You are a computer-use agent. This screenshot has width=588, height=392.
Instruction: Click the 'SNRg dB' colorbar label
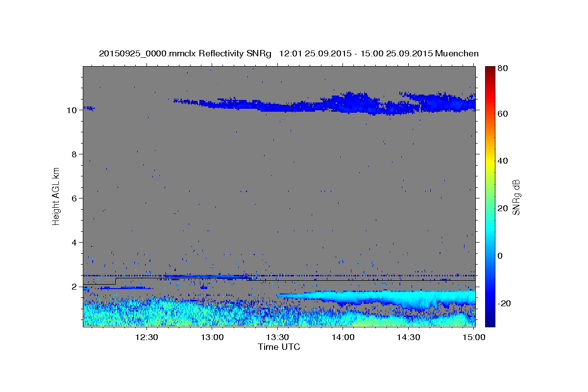point(516,197)
